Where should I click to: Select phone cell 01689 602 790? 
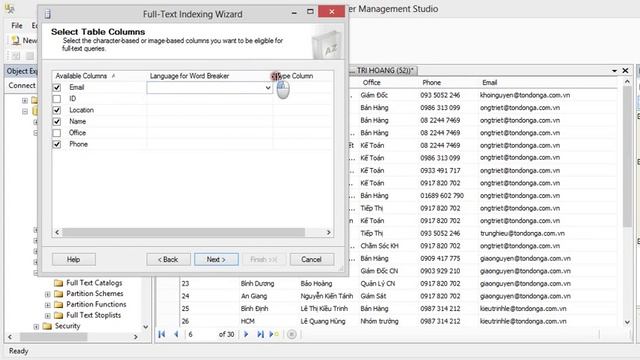[x=442, y=196]
